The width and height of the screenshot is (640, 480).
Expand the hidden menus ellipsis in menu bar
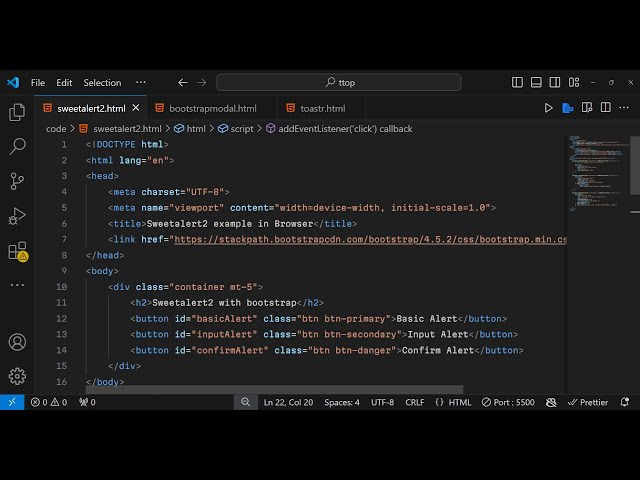[140, 82]
